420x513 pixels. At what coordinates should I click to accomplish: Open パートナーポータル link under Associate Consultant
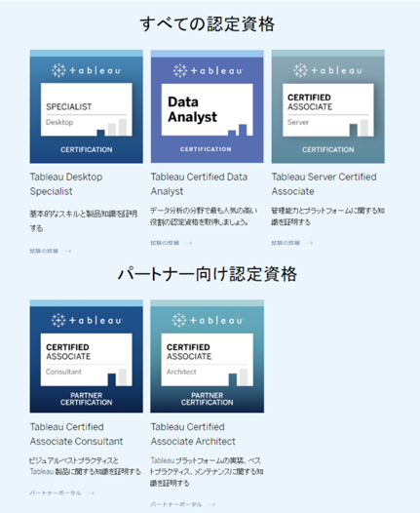(x=56, y=493)
